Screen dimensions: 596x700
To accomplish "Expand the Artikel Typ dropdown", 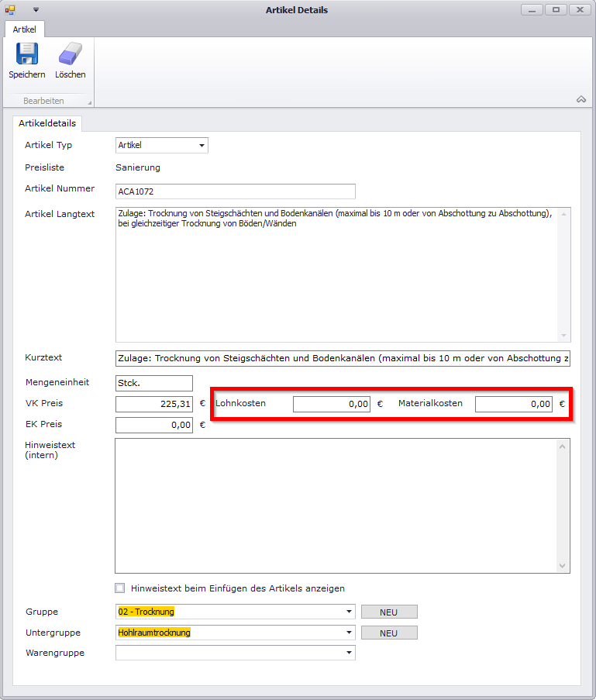I will click(202, 146).
